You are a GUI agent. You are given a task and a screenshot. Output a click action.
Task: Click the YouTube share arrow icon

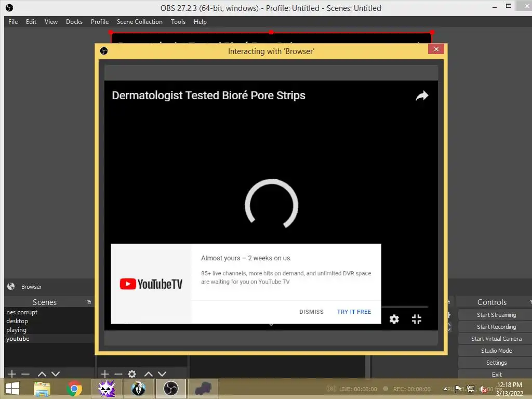coord(422,96)
